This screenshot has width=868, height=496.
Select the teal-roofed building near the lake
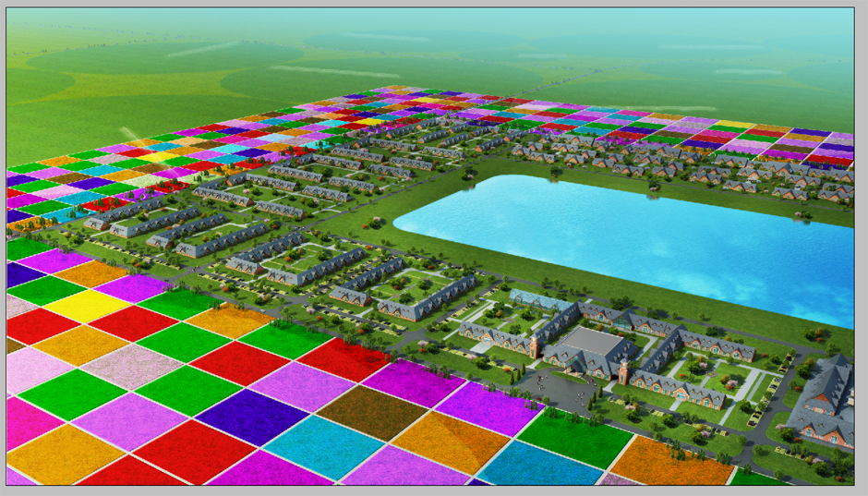coord(540,300)
